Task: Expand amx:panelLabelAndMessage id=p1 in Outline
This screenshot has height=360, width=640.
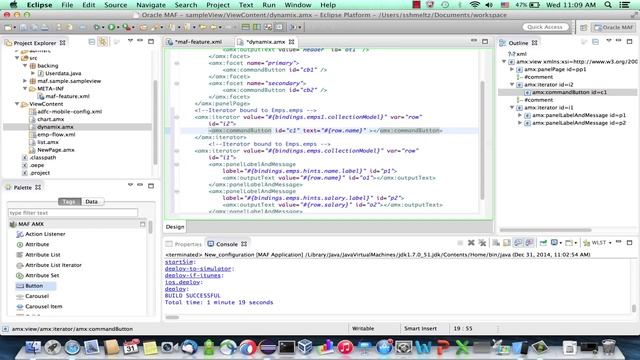Action: click(520, 115)
